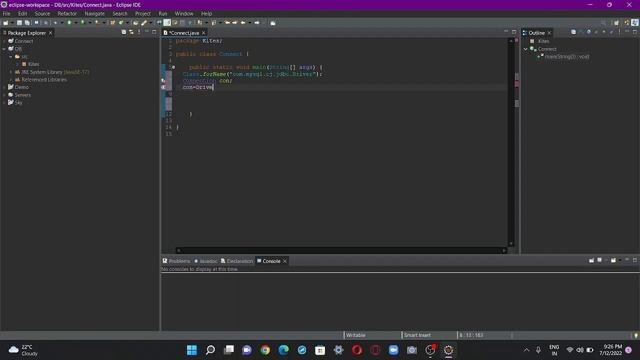The height and width of the screenshot is (360, 640).
Task: Maximize the Package Explorer panel
Action: tap(154, 32)
